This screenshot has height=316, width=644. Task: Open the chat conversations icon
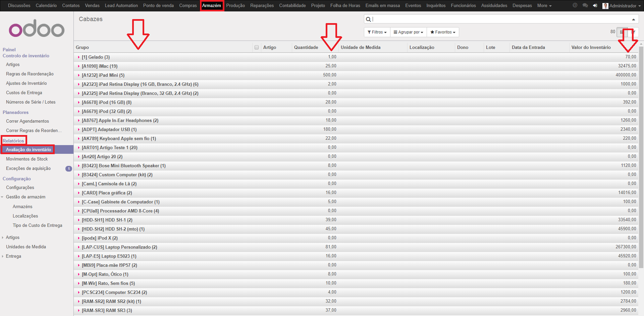click(585, 5)
